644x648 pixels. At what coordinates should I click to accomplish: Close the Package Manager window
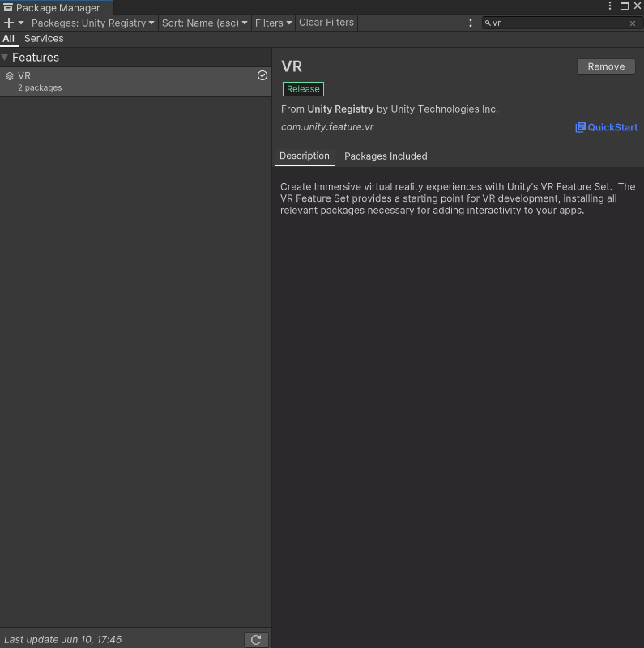[638, 6]
